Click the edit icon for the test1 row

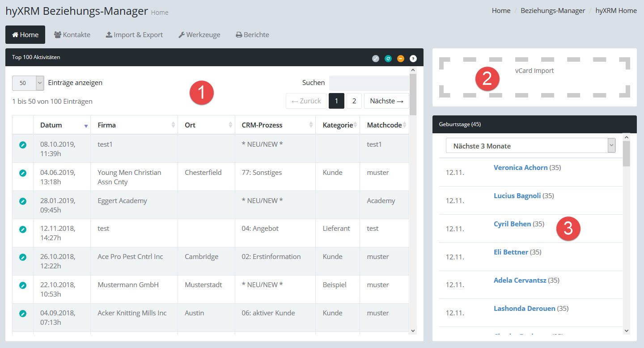[23, 145]
